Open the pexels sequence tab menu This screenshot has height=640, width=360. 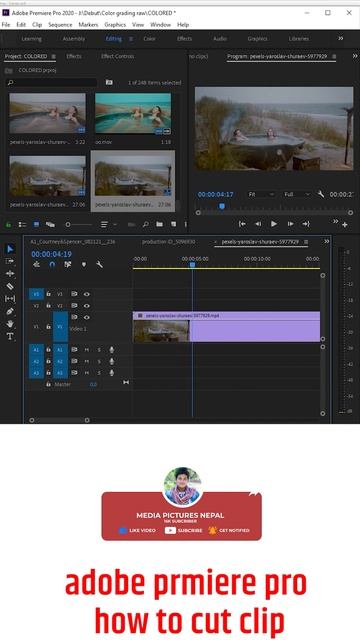[306, 242]
